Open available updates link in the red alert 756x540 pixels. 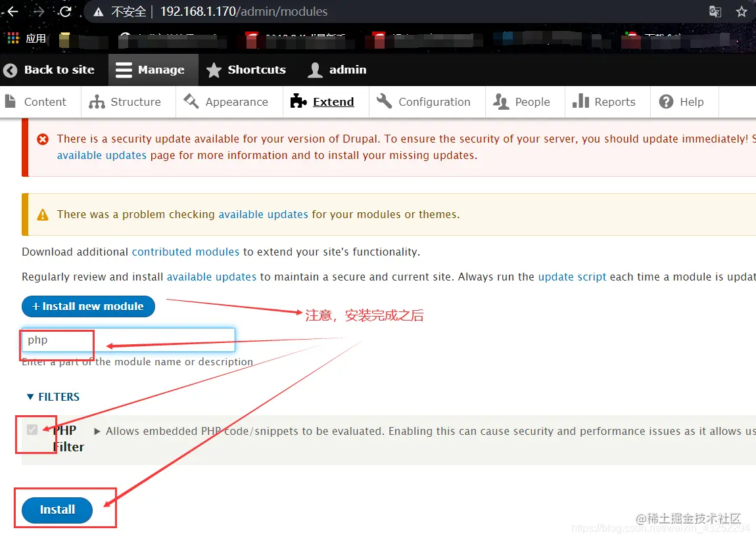pos(102,155)
